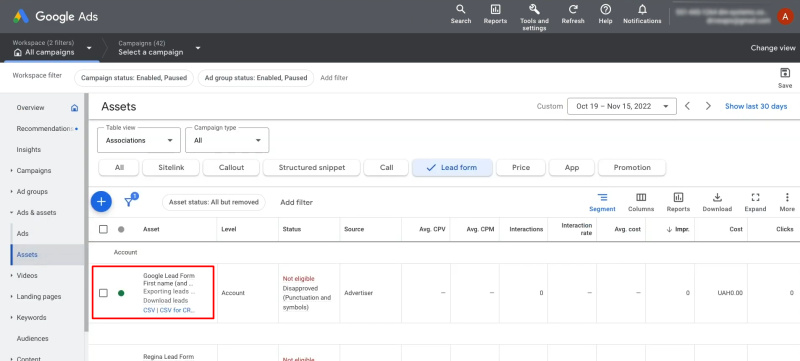The width and height of the screenshot is (800, 361).
Task: Select all rows checkbox in header
Action: pos(103,229)
